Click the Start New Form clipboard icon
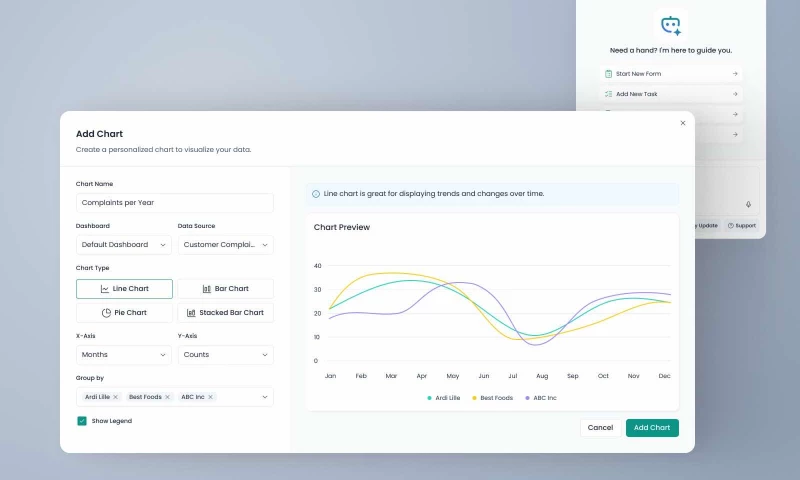The width and height of the screenshot is (800, 480). 608,74
